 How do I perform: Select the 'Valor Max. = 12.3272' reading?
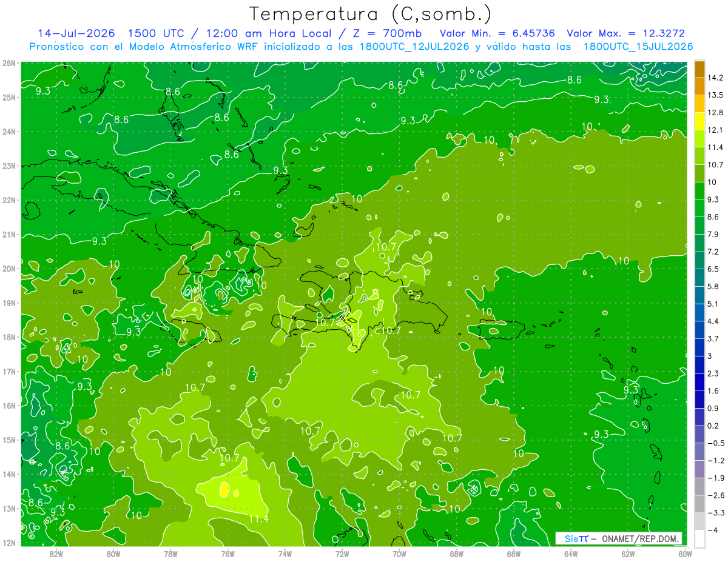tap(626, 33)
